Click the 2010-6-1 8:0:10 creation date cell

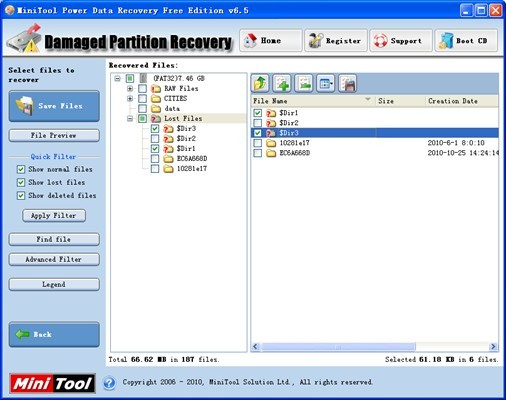(456, 143)
